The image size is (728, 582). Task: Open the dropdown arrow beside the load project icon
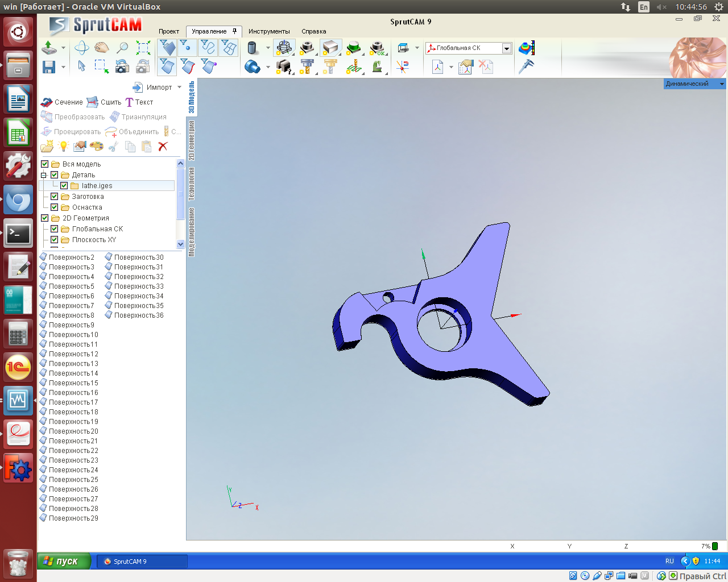pos(63,48)
